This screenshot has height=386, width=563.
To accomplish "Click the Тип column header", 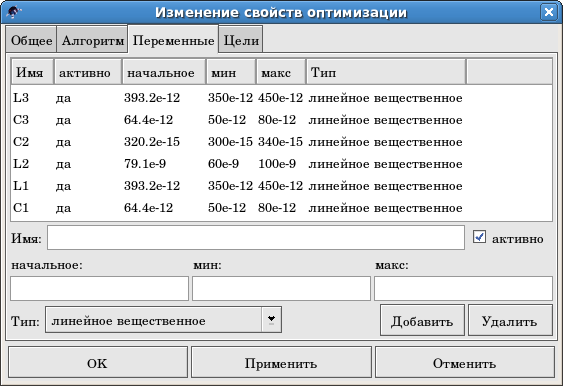I will 386,72.
